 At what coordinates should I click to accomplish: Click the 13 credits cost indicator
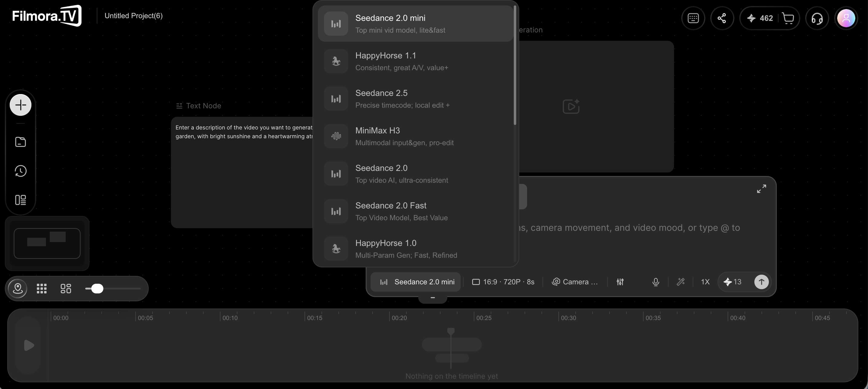point(733,282)
